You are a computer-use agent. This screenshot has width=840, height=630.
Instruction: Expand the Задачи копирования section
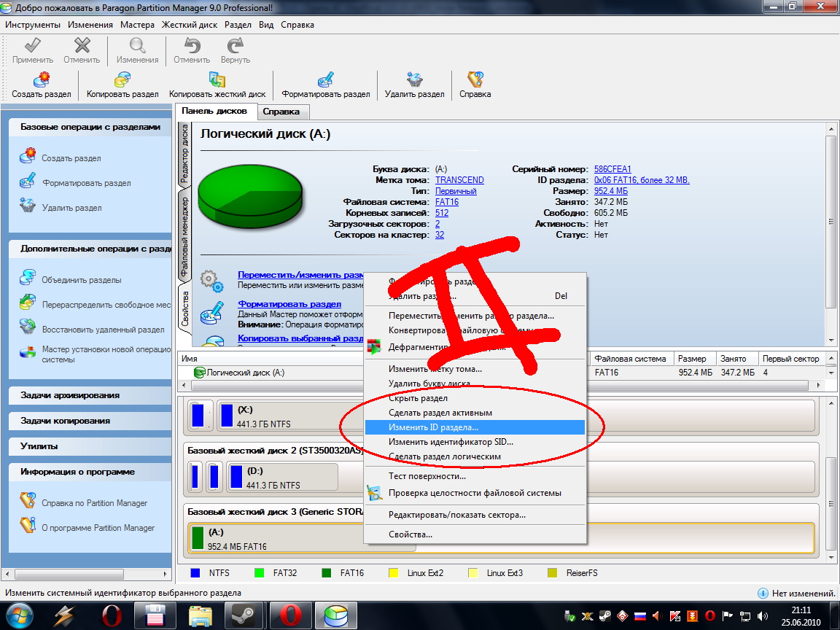point(90,421)
